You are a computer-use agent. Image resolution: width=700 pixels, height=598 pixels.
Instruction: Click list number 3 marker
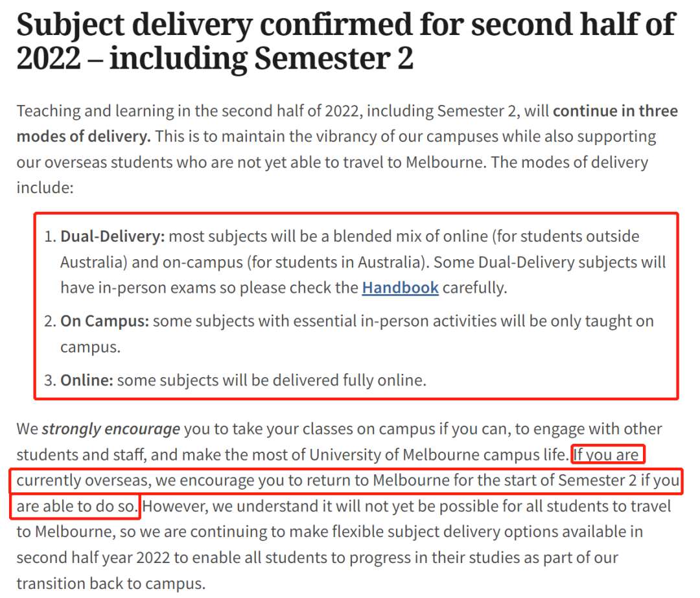pyautogui.click(x=50, y=380)
